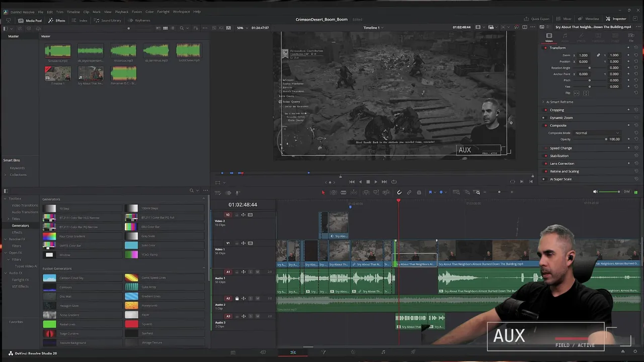644x362 pixels.
Task: Open the Home project manager icon
Action: click(622, 352)
